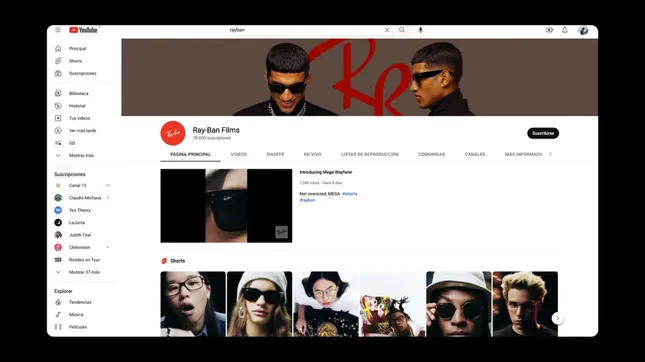Image resolution: width=645 pixels, height=362 pixels.
Task: Click the Suscribirse button
Action: pyautogui.click(x=543, y=133)
